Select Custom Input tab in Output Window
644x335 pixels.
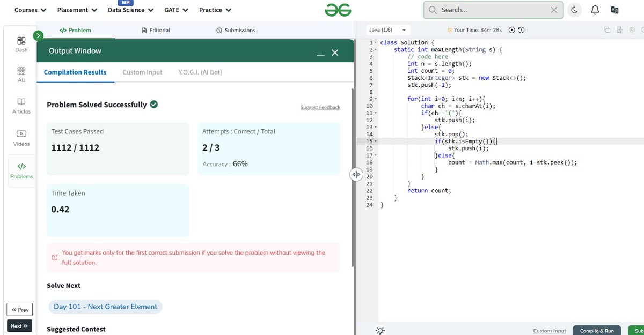[x=142, y=72]
